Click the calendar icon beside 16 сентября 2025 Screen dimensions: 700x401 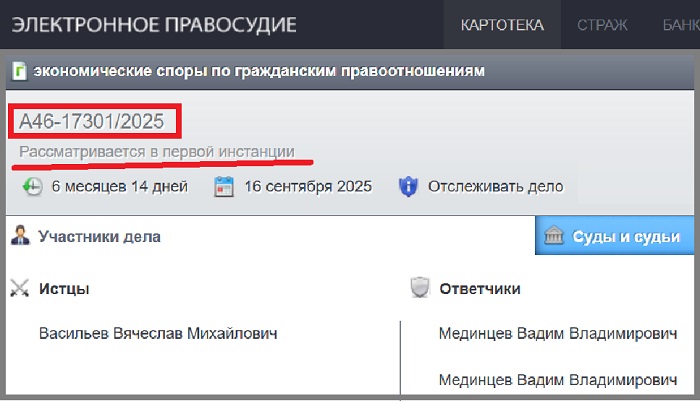tap(225, 186)
